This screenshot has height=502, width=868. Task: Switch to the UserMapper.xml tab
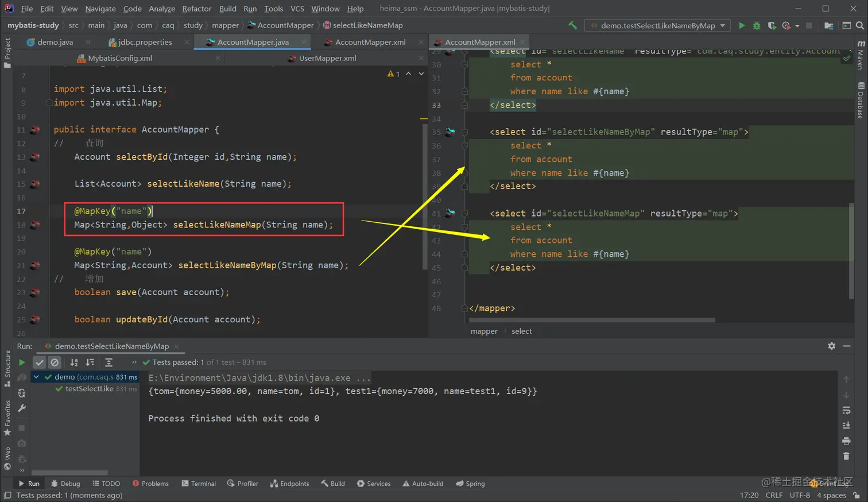click(327, 58)
